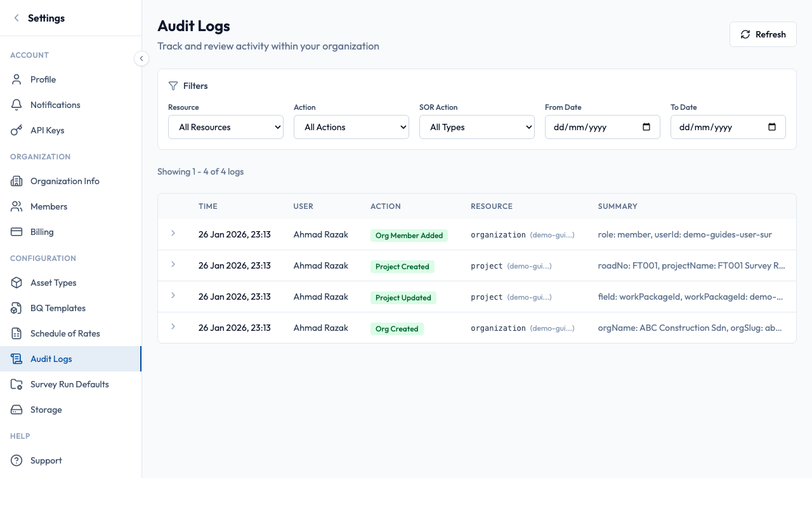Click the Refresh button
Screen dimensions: 812x508
763,34
